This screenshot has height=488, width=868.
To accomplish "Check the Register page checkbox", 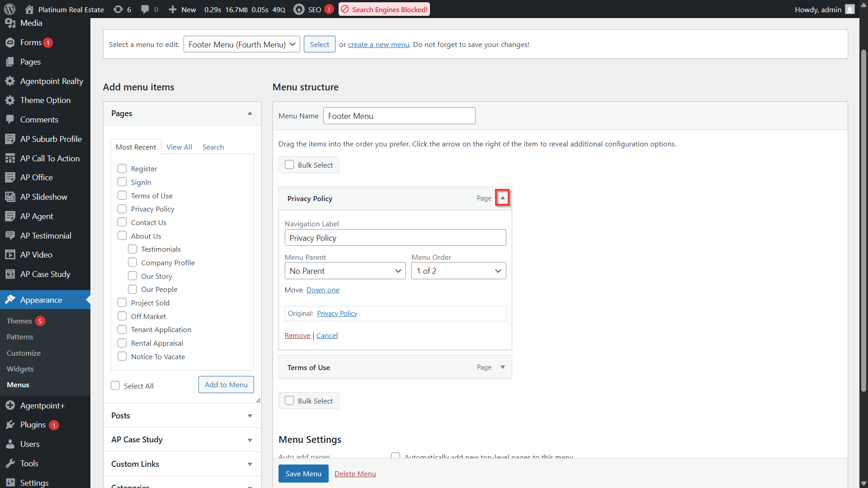I will click(x=122, y=169).
